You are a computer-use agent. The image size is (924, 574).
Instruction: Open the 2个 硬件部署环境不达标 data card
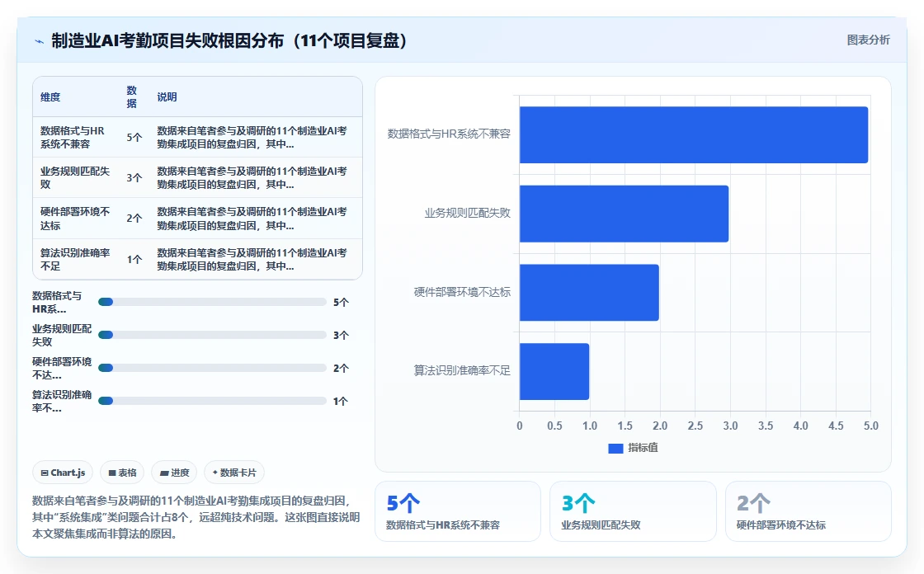pyautogui.click(x=808, y=511)
